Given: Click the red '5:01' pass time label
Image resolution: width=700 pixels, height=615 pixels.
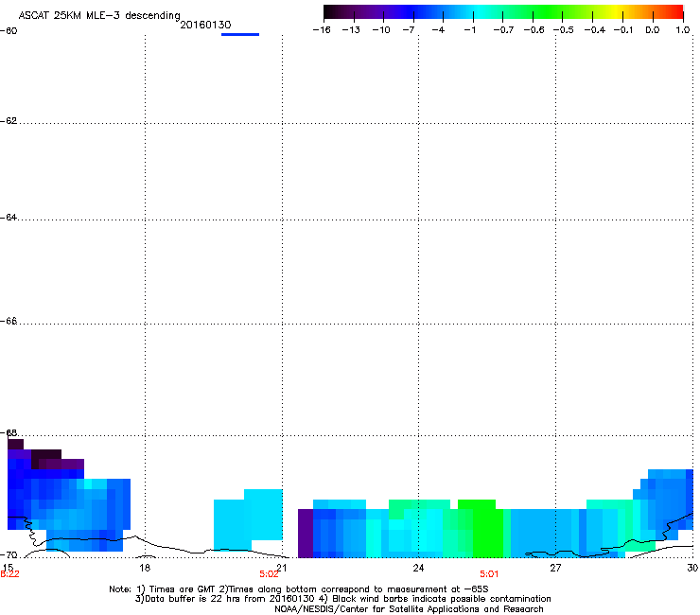Looking at the screenshot, I should point(489,574).
